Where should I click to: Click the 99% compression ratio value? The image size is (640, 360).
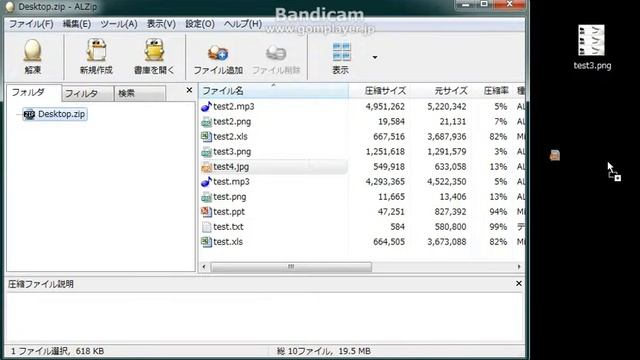pos(498,227)
